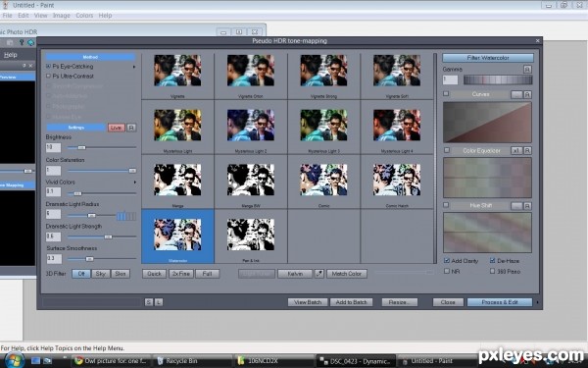Viewport: 588px width, 368px height.
Task: Open the Help menu in Photo HDR window
Action: 11,55
